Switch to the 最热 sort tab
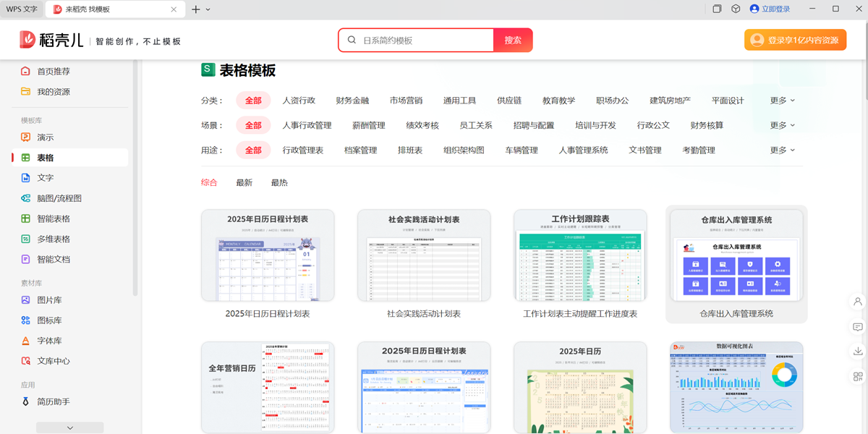This screenshot has height=434, width=868. point(279,183)
